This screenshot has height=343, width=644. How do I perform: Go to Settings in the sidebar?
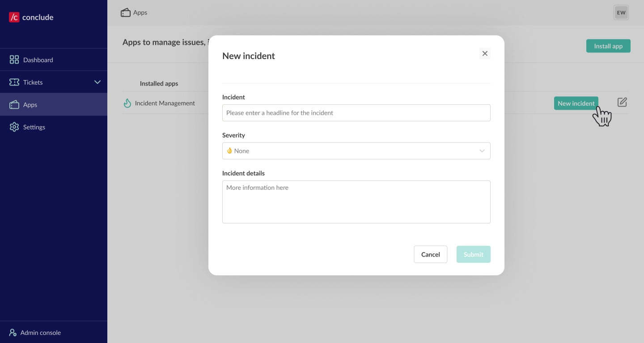34,127
